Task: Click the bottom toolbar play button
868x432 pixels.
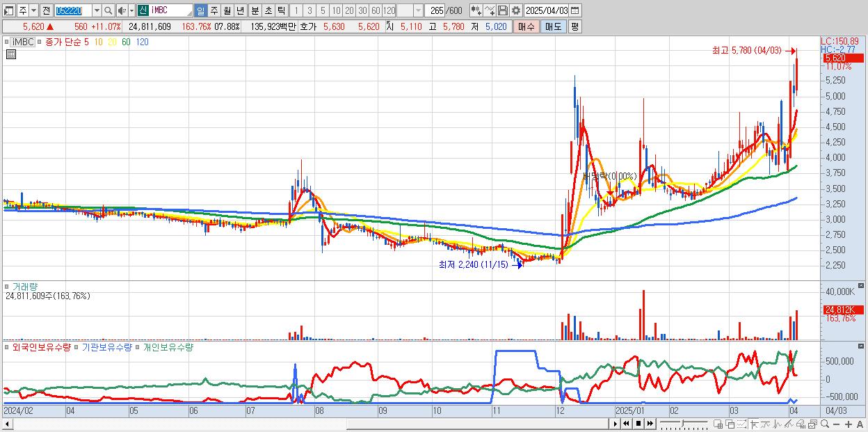Action: 615,424
